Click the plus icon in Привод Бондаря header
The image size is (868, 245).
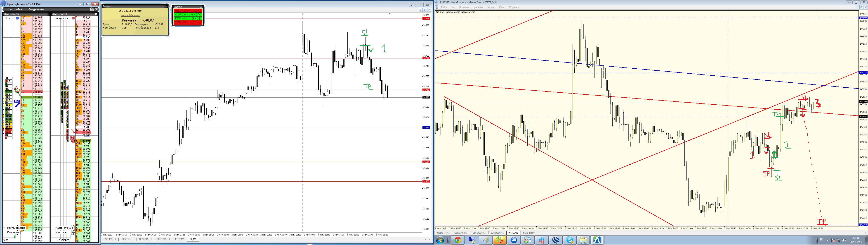96,10
